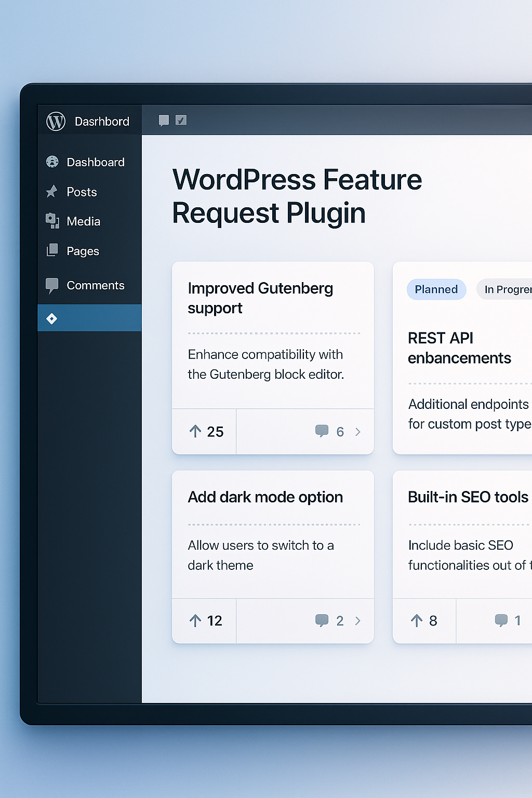The height and width of the screenshot is (798, 532).
Task: Open comment bubble icon in top bar
Action: (x=164, y=121)
